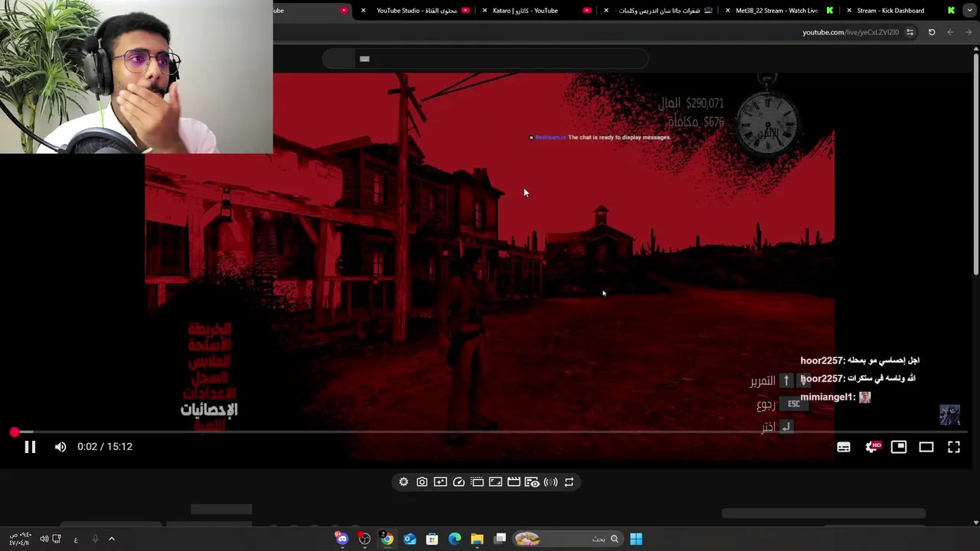Image resolution: width=980 pixels, height=551 pixels.
Task: Open playback speed gauge icon
Action: (459, 482)
